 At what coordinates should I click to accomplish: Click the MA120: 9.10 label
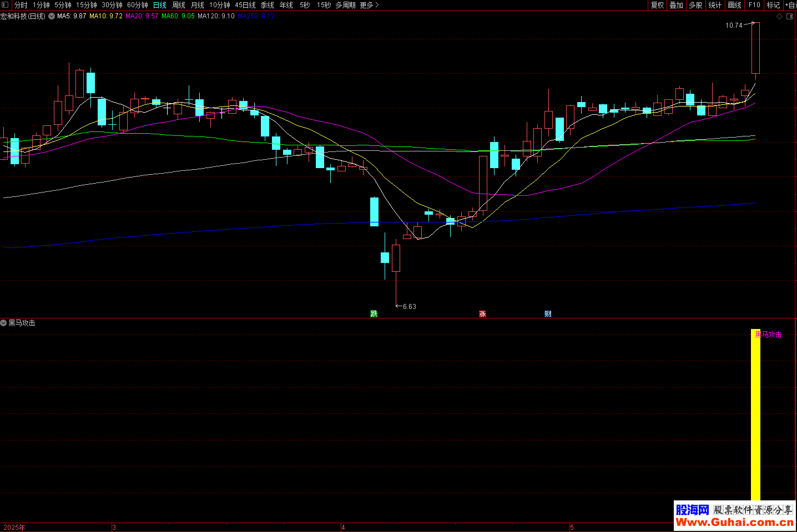216,17
